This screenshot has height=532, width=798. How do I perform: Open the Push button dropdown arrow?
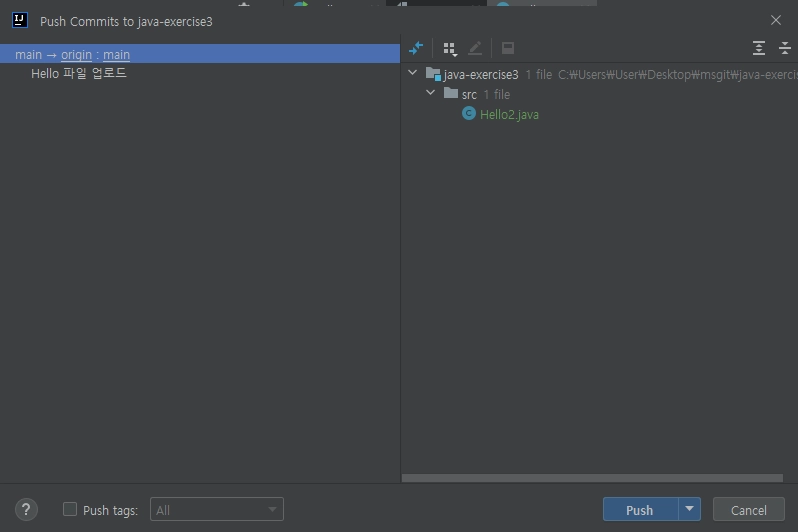[x=689, y=509]
